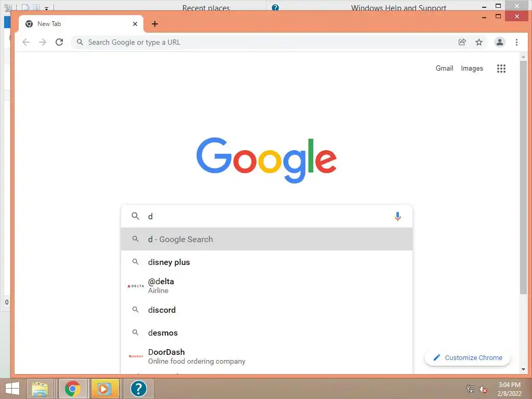Click the taskbar clock showing 3:04 PM
The height and width of the screenshot is (399, 532).
[x=509, y=389]
